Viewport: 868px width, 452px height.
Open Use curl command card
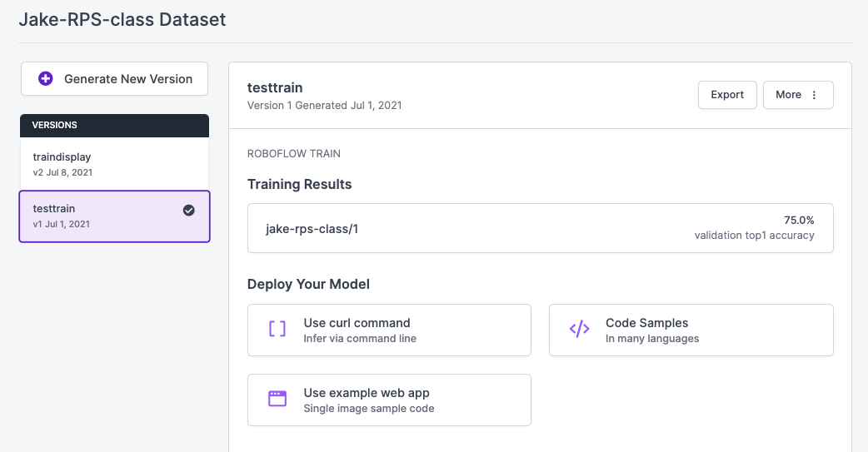coord(389,330)
